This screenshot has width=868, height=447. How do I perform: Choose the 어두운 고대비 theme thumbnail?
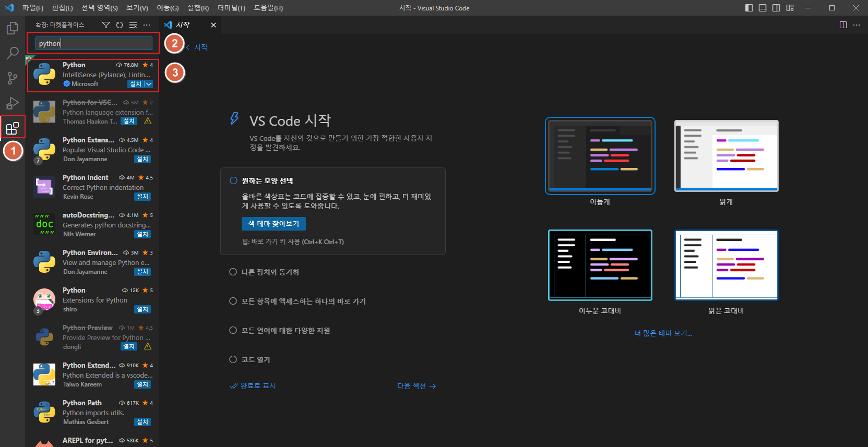[600, 265]
